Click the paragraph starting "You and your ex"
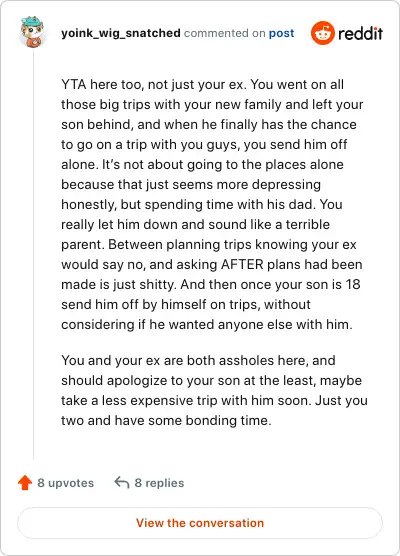The width and height of the screenshot is (400, 556). point(214,390)
